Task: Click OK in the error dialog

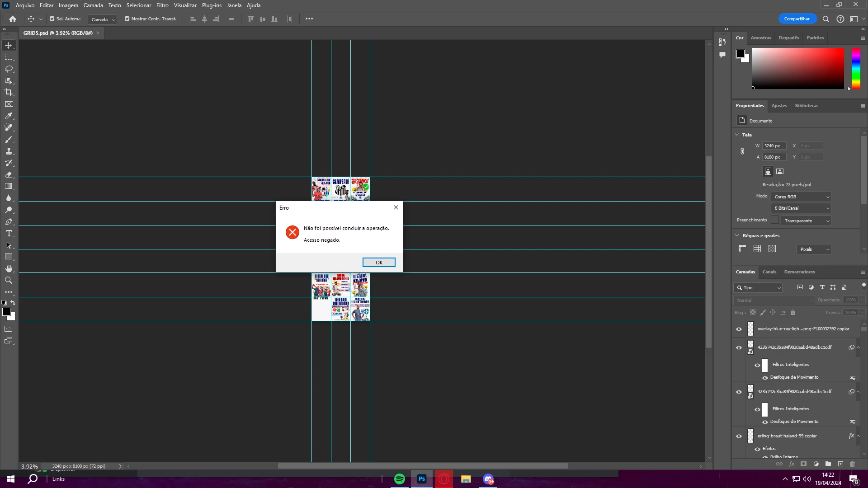Action: coord(379,263)
